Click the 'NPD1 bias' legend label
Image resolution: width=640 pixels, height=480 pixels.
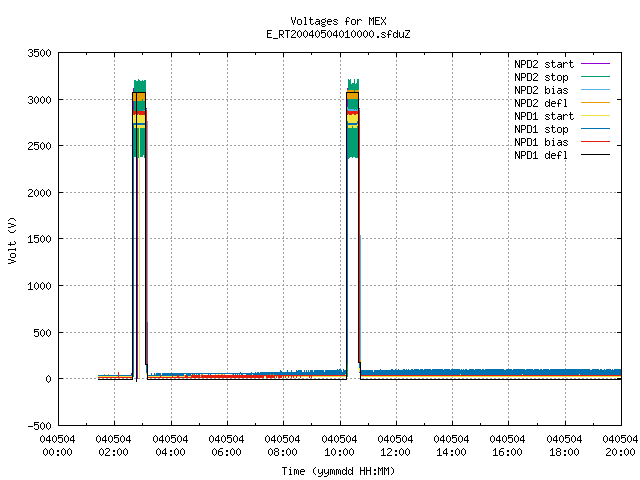coord(541,142)
